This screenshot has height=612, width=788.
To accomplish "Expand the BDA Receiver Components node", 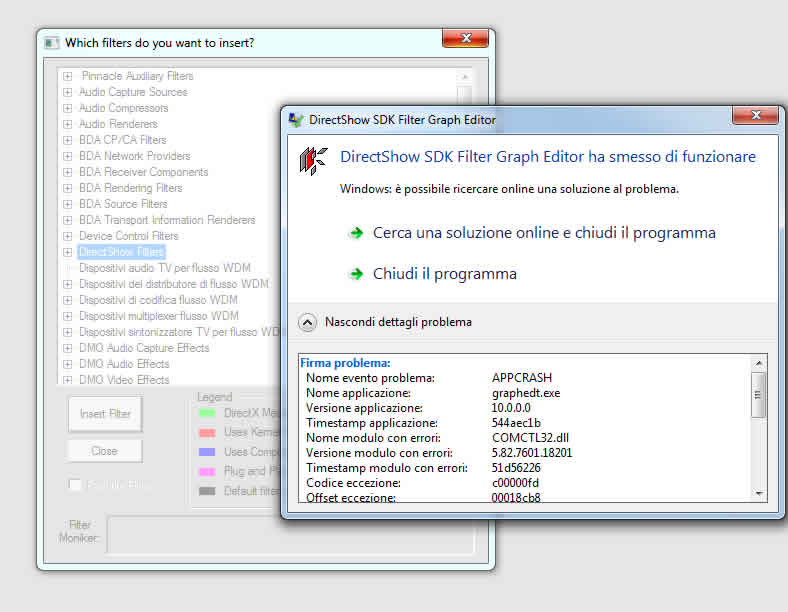I will [68, 172].
